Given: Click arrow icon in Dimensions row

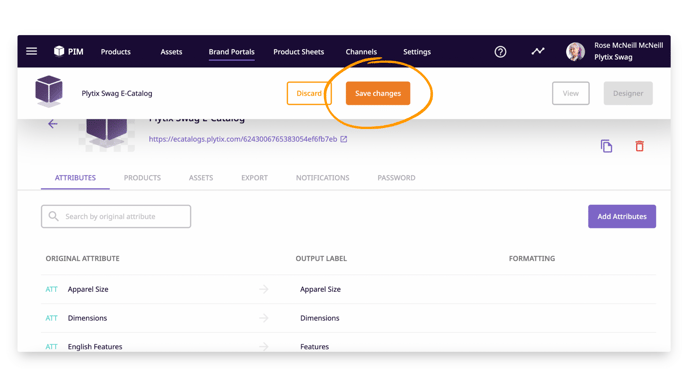Looking at the screenshot, I should 264,318.
